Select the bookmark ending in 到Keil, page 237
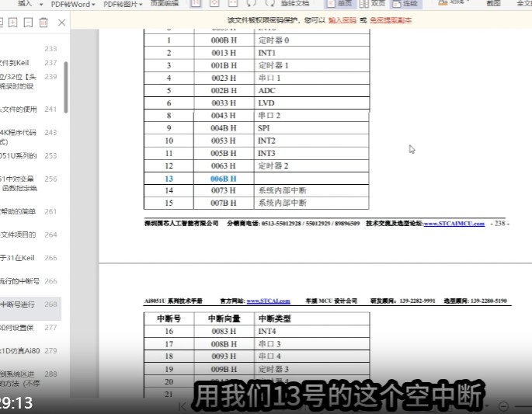This screenshot has width=532, height=414. [30, 63]
